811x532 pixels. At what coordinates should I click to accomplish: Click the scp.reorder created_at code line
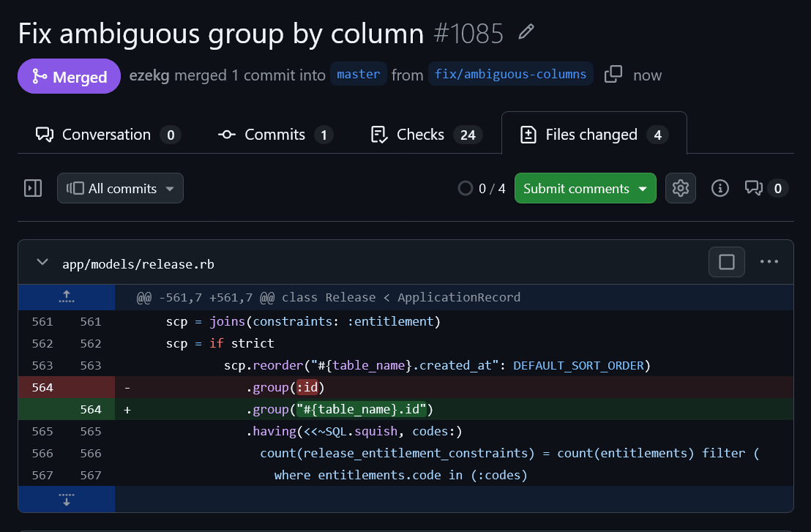(x=454, y=366)
